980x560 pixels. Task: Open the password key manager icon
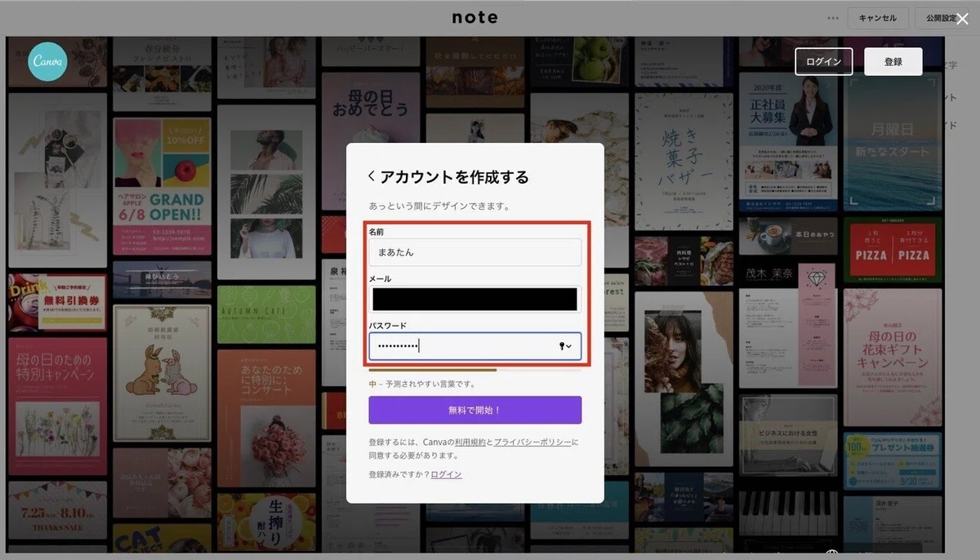(x=564, y=346)
